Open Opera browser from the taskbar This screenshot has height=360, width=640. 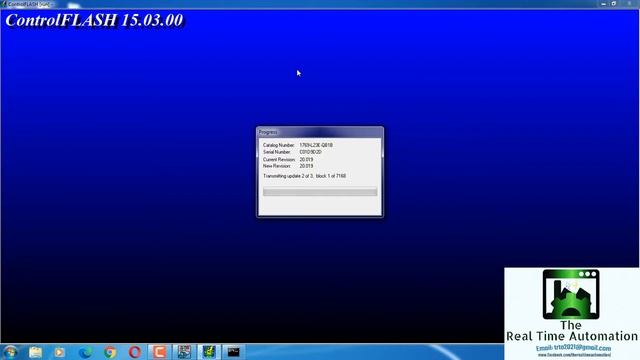point(135,352)
